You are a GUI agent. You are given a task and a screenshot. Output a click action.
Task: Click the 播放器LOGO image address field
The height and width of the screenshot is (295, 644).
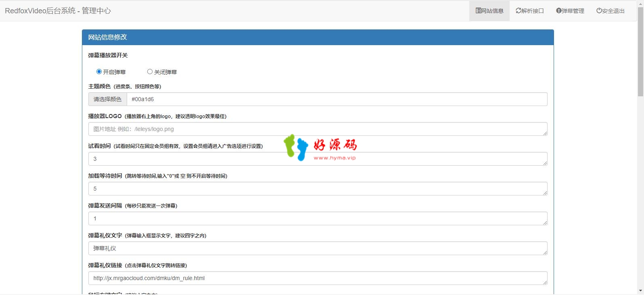(x=318, y=129)
